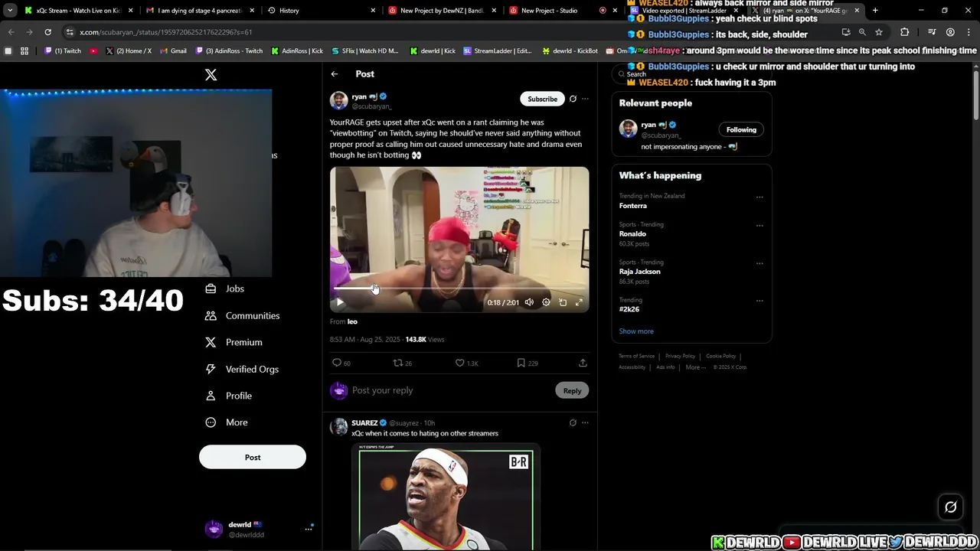Click the x.com address bar

[x=452, y=32]
